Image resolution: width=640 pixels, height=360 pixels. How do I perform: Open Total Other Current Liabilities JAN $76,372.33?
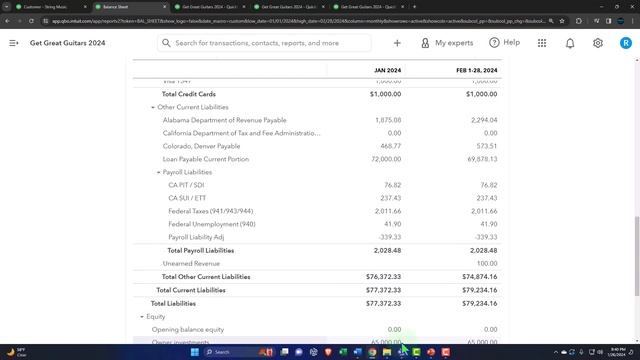383,277
